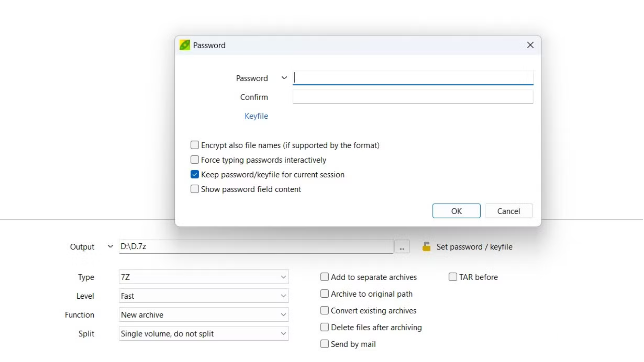
Task: Expand the Type 7Z dropdown
Action: click(204, 277)
